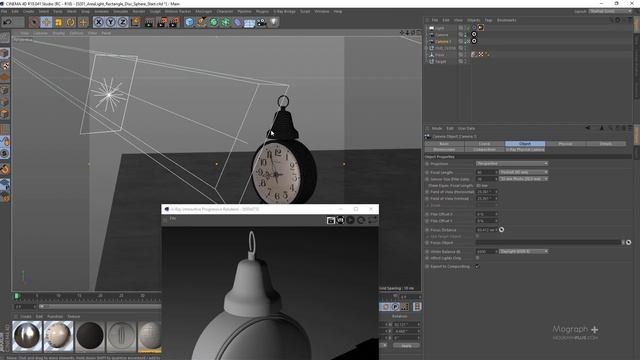Activate the Rotate tool
Image resolution: width=640 pixels, height=360 pixels.
(71, 22)
